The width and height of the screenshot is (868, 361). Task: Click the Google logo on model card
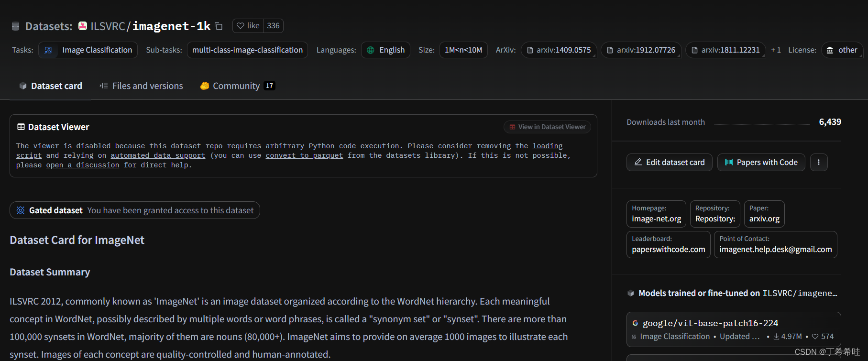click(x=635, y=323)
